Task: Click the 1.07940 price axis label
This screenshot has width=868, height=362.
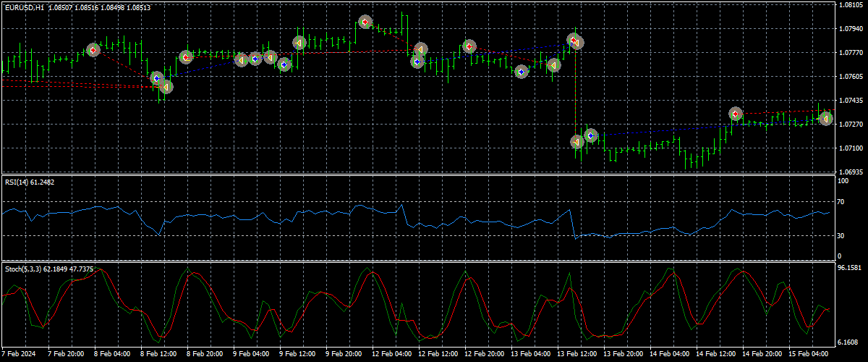Action: tap(851, 29)
